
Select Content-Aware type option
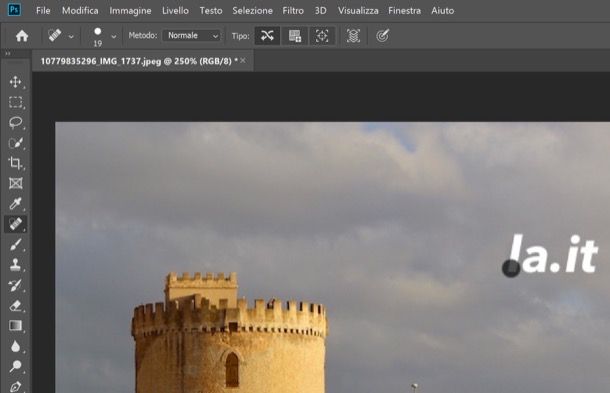pyautogui.click(x=267, y=36)
